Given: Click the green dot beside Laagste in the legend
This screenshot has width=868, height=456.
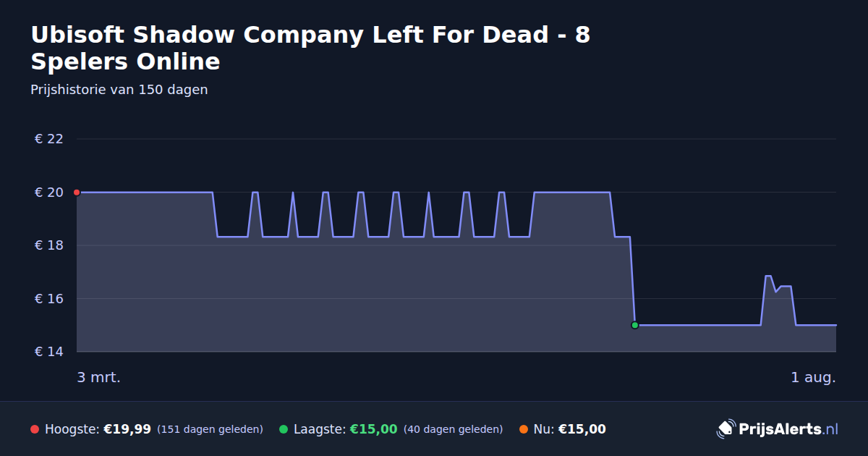Looking at the screenshot, I should point(284,429).
